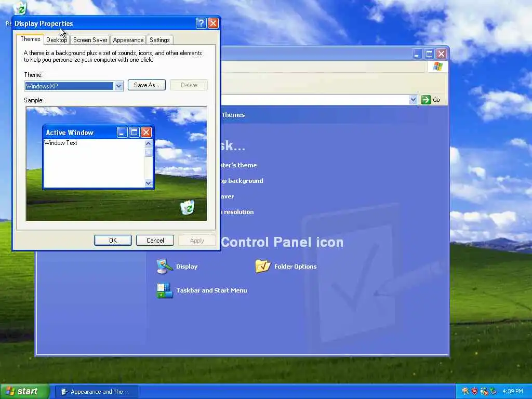Close the Control Panel window
Screen dimensions: 532x399
441,54
